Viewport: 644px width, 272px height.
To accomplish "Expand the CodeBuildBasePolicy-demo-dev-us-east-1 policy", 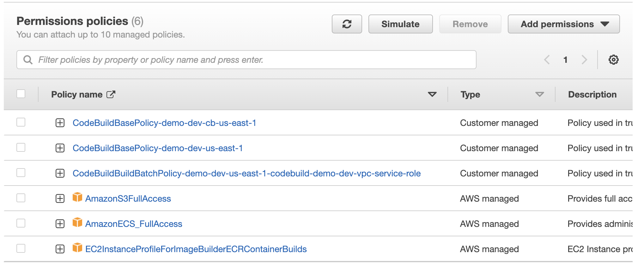I will 60,148.
